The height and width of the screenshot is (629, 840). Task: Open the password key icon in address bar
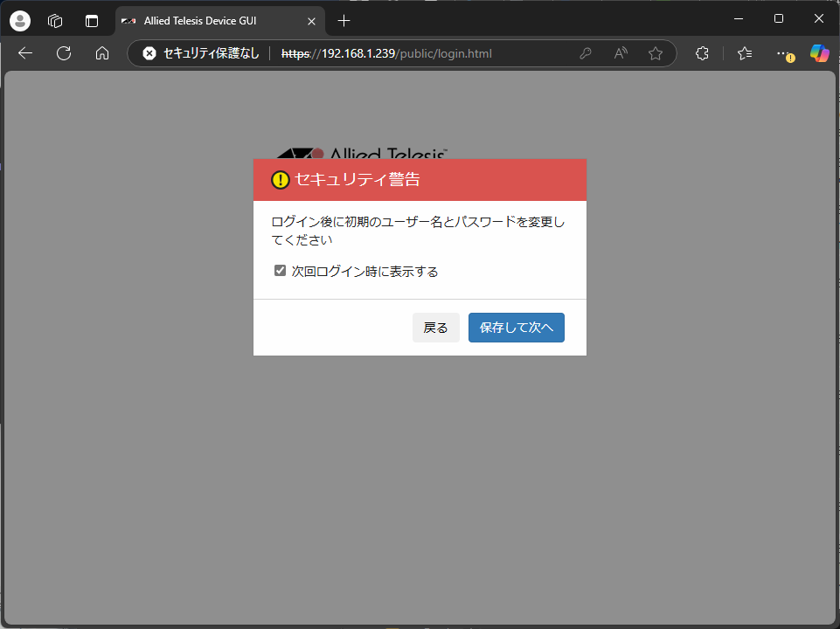586,53
